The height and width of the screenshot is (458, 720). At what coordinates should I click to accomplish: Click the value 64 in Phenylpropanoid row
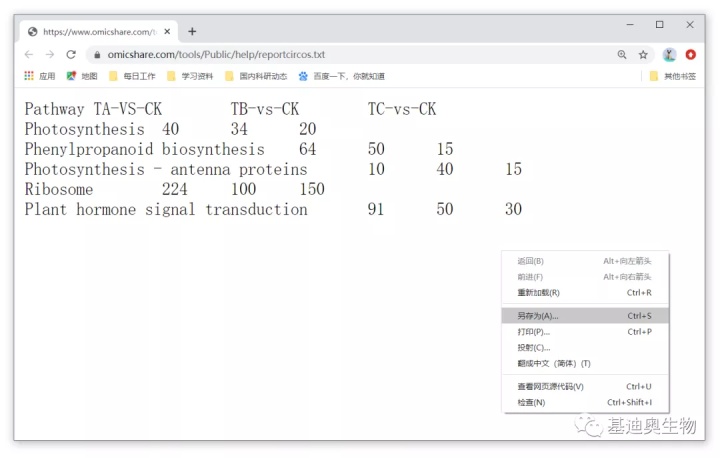tap(307, 149)
